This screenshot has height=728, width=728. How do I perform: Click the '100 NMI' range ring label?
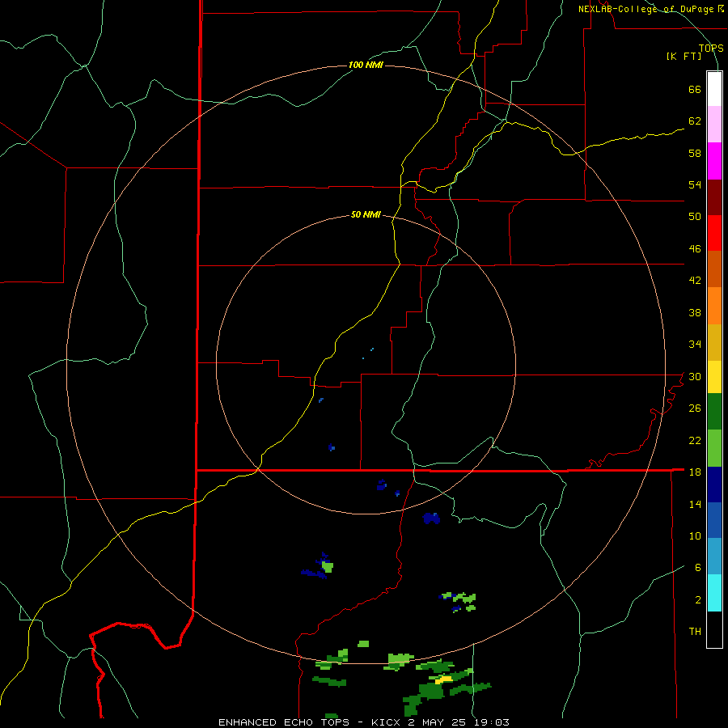click(x=366, y=65)
